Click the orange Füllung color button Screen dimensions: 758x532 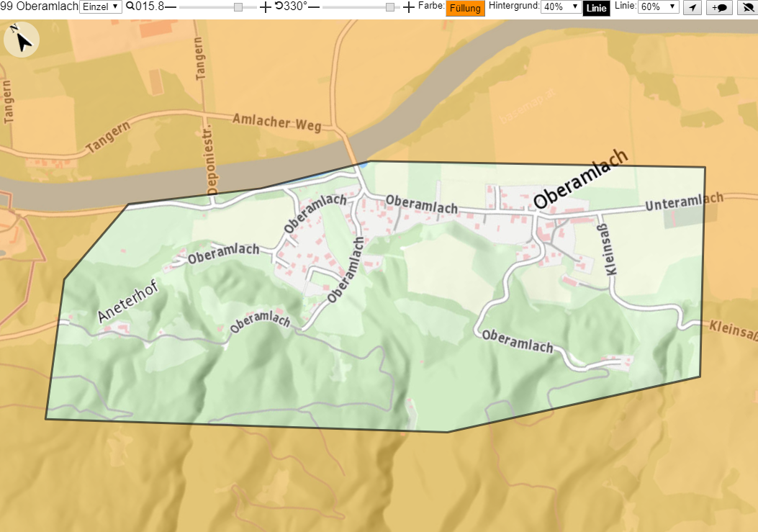click(465, 8)
